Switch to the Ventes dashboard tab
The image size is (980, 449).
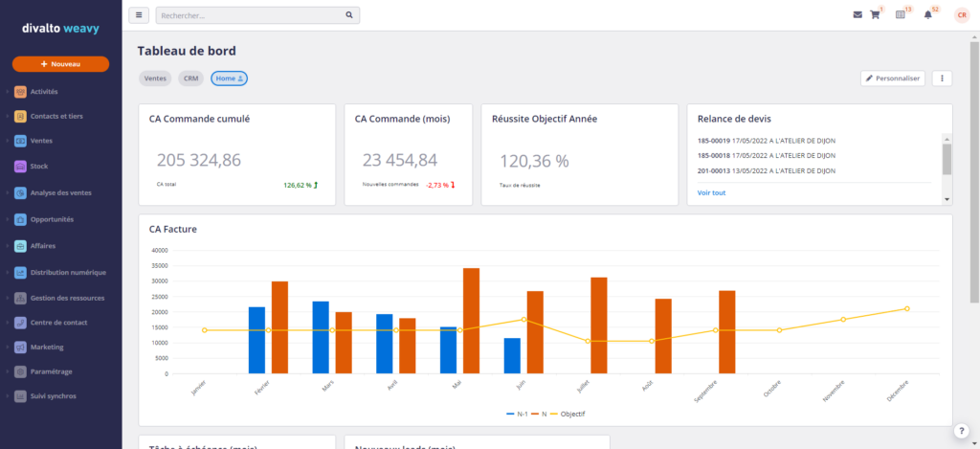155,79
